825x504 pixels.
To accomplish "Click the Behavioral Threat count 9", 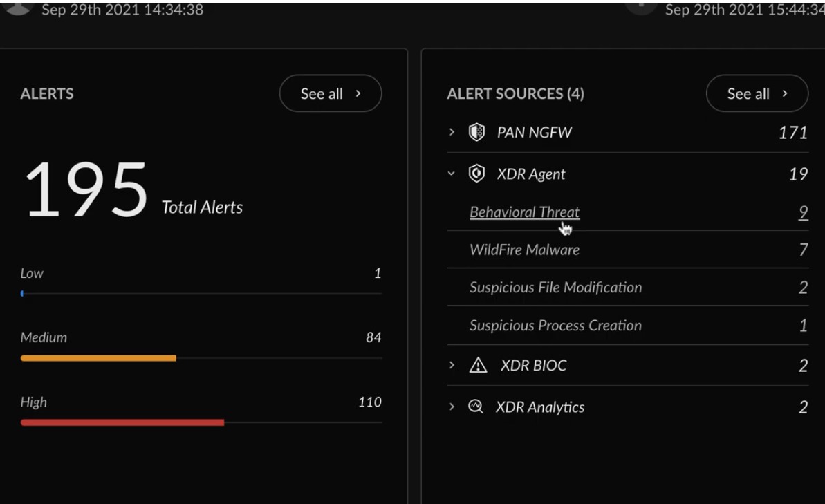I will pos(803,212).
